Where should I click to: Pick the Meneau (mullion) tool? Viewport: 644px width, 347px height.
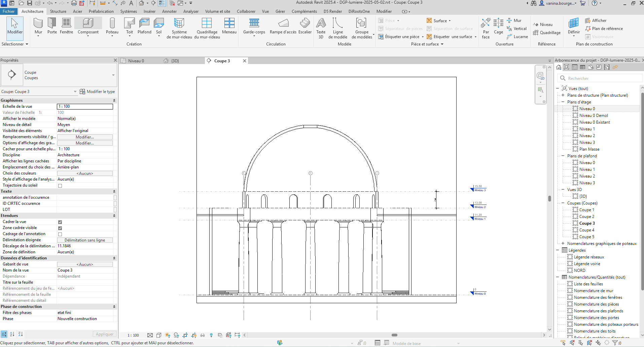229,26
